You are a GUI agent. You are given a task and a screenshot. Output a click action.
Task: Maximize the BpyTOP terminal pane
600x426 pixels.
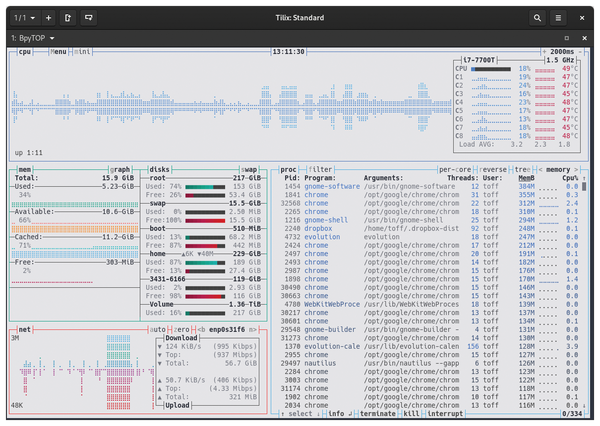[567, 38]
